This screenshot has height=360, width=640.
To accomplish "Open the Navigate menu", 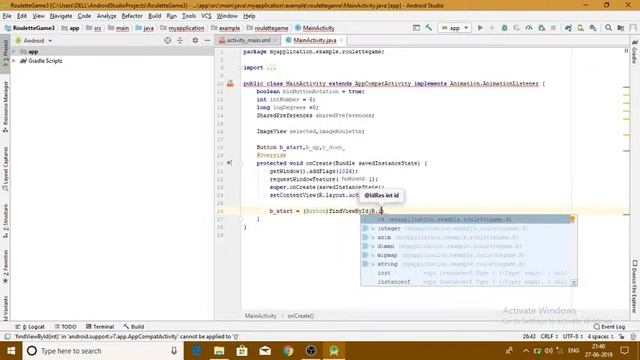I will (x=61, y=16).
